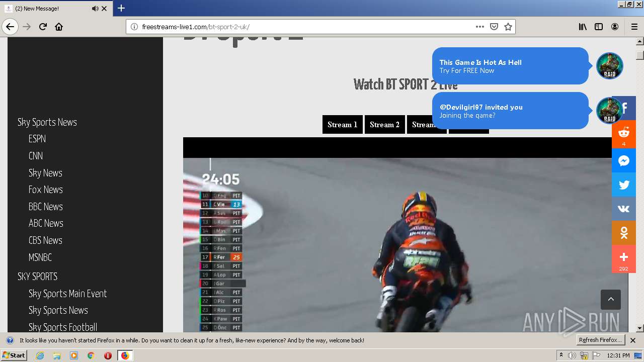Bookmark this page with the star
The height and width of the screenshot is (362, 644).
coord(508,27)
